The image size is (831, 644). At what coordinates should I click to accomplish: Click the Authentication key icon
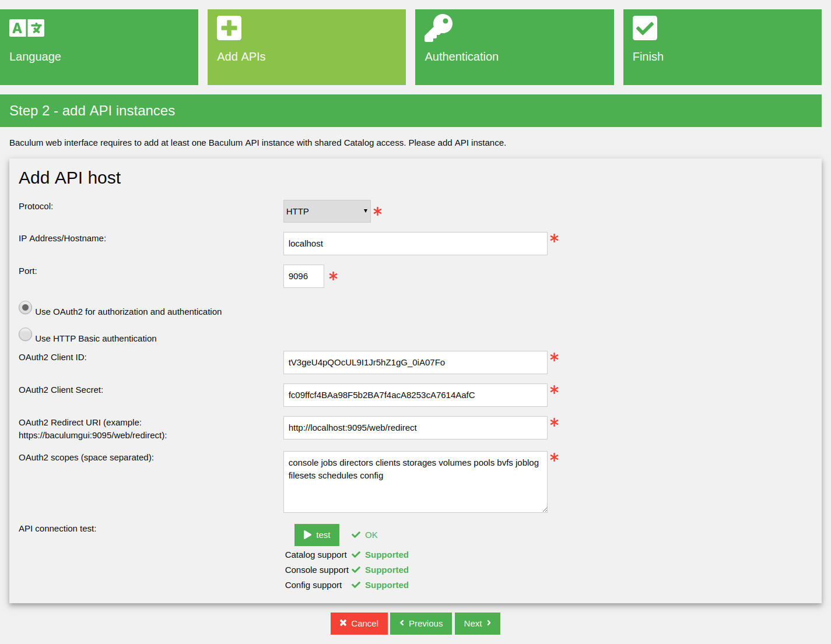coord(439,28)
